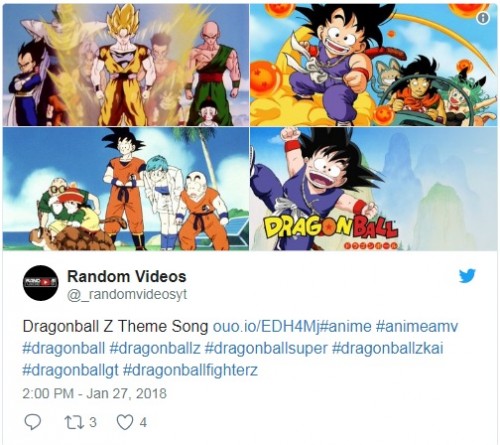Click the reply speech bubble icon
Screen dimensions: 500x445
click(x=33, y=422)
